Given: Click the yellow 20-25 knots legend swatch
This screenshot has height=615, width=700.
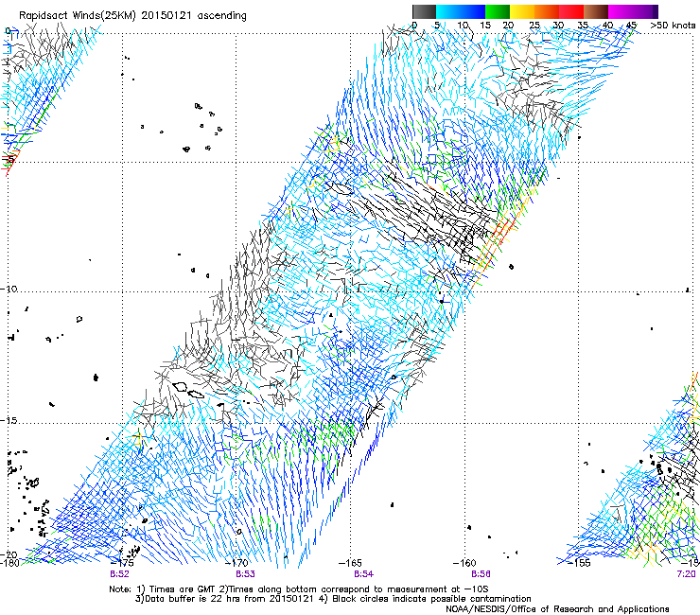Looking at the screenshot, I should tap(522, 11).
